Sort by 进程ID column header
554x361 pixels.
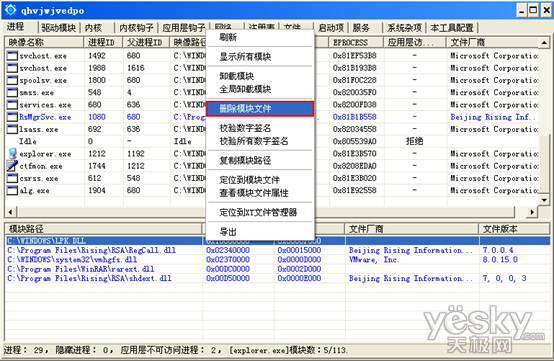click(x=103, y=42)
